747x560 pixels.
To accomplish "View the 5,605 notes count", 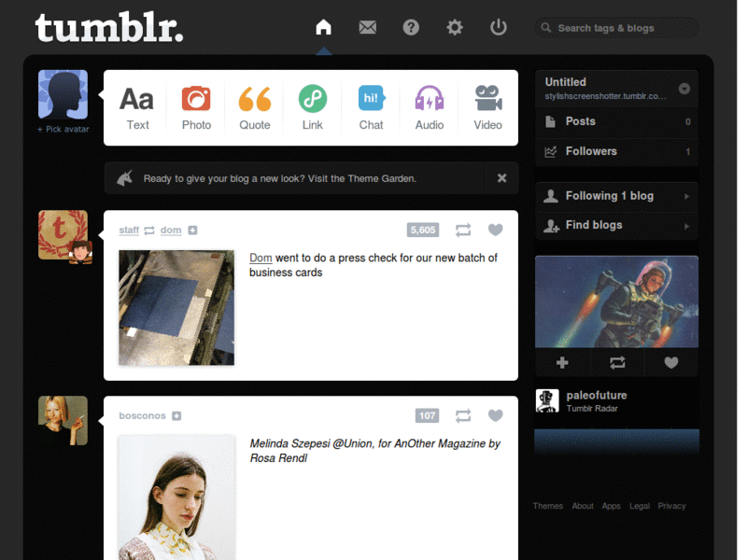I will click(x=423, y=230).
